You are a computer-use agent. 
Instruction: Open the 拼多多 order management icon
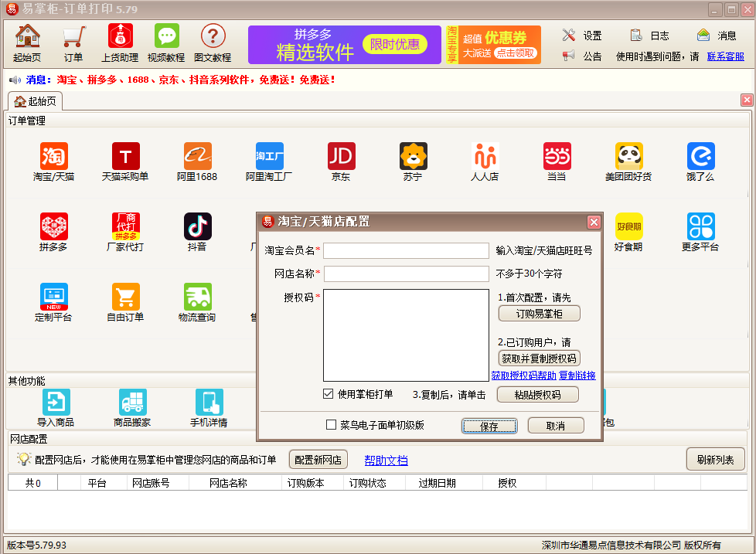click(x=53, y=227)
